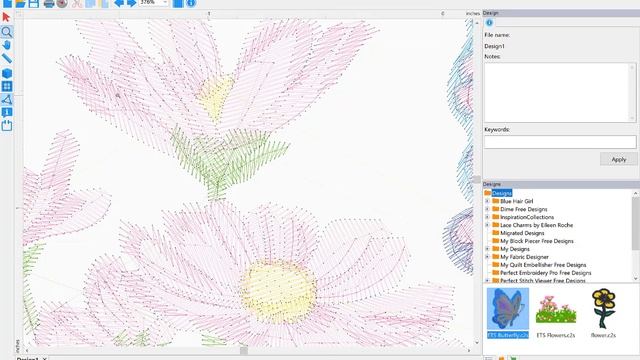Click the blue page icon after zoom box
The image size is (640, 360).
tap(178, 3)
